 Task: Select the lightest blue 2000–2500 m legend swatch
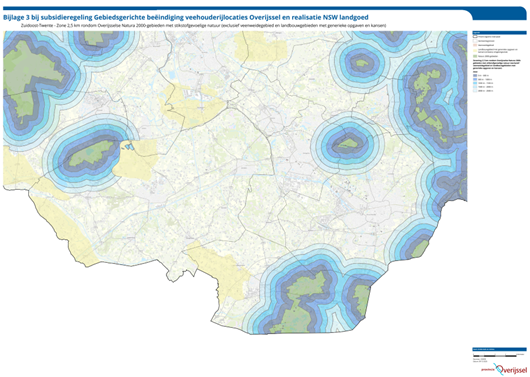(x=475, y=91)
